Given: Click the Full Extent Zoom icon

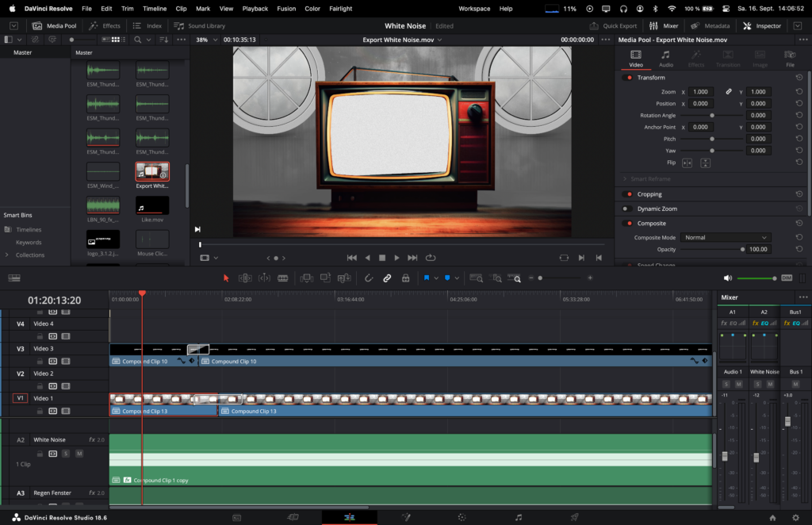Looking at the screenshot, I should 476,278.
